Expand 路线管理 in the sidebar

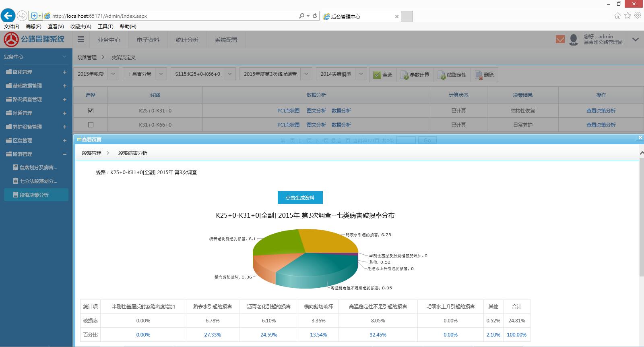point(64,72)
